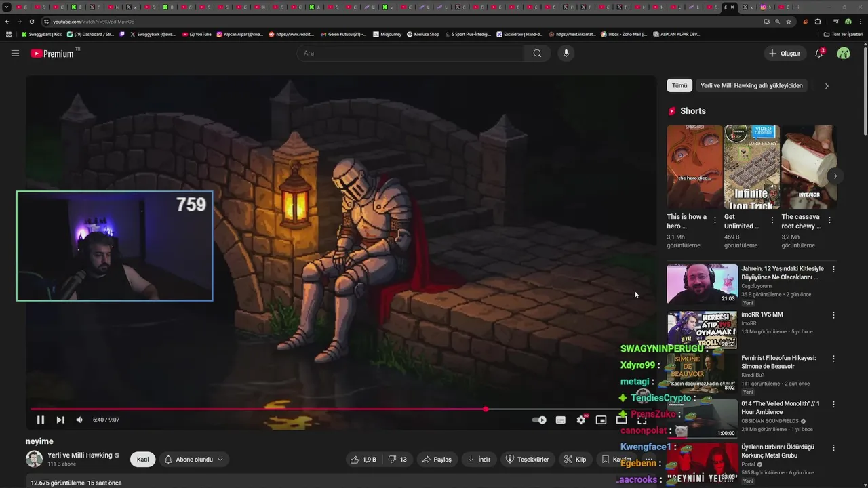Mute the video volume

tap(79, 420)
